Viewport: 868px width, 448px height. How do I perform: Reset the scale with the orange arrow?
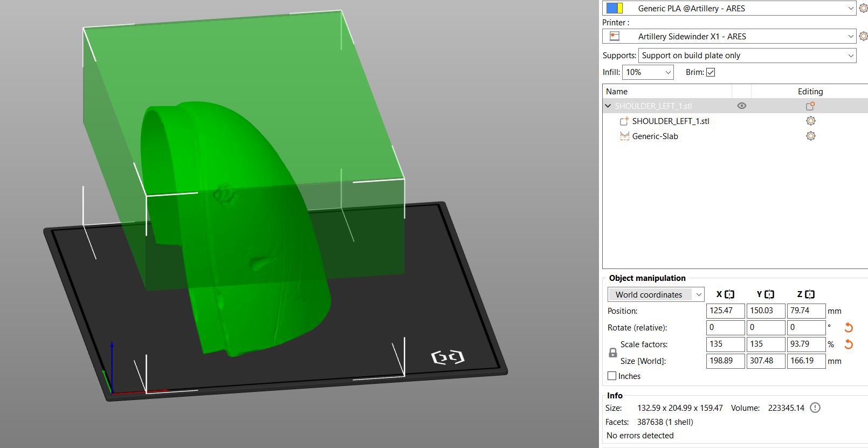849,344
